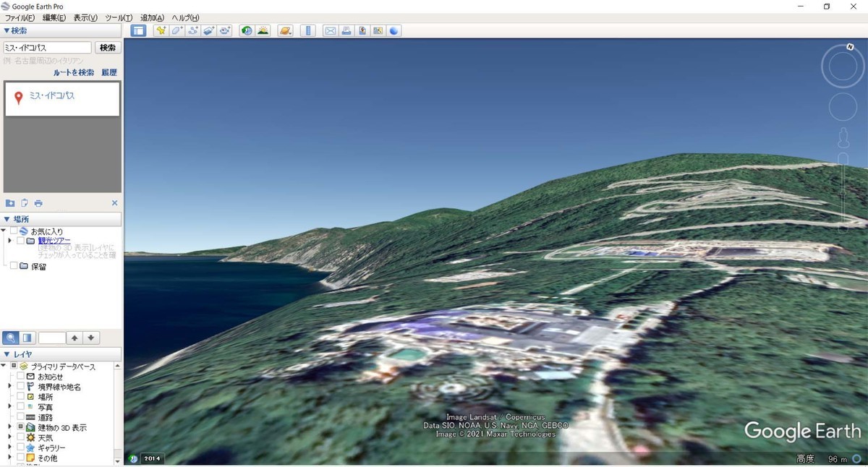The width and height of the screenshot is (868, 467).
Task: Enable the 境界線や地名 layer
Action: pyautogui.click(x=20, y=387)
